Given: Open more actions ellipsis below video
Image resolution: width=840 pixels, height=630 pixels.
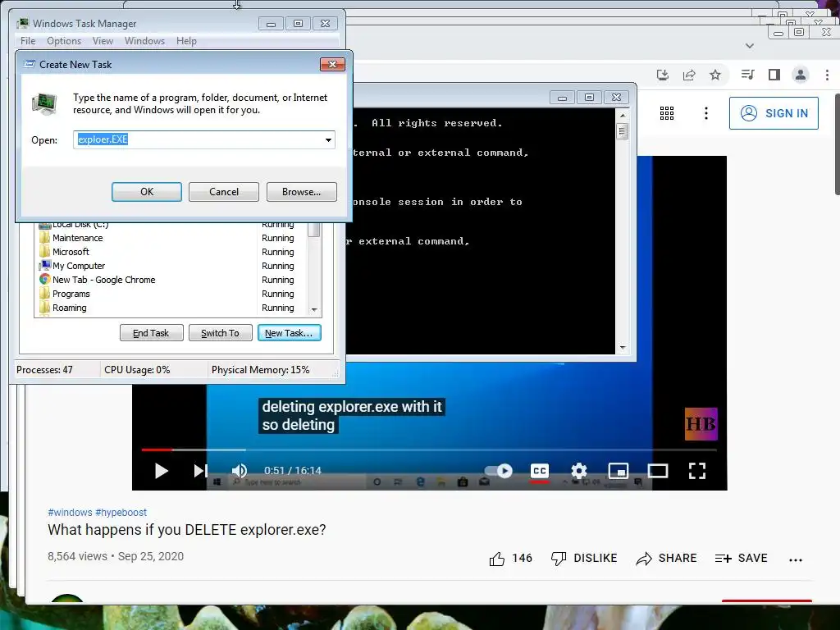Looking at the screenshot, I should click(796, 559).
